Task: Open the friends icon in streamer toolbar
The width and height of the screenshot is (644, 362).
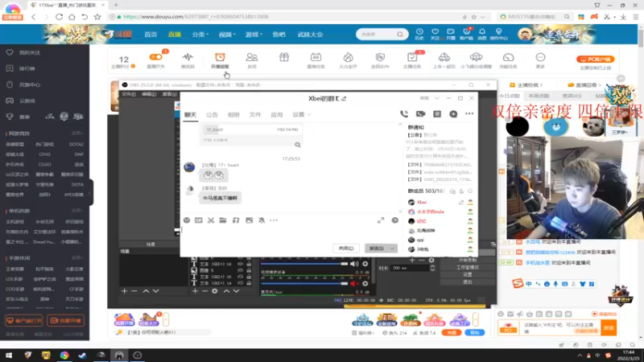Action: [252, 57]
